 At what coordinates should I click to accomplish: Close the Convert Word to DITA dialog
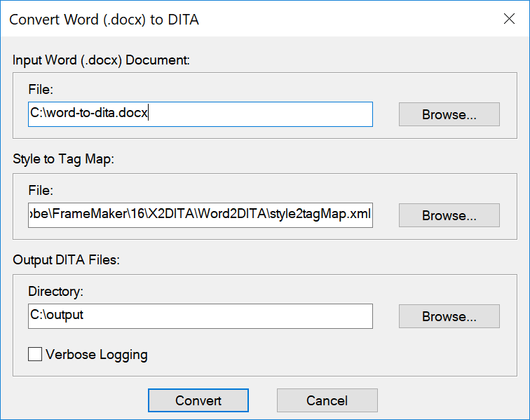pos(510,19)
